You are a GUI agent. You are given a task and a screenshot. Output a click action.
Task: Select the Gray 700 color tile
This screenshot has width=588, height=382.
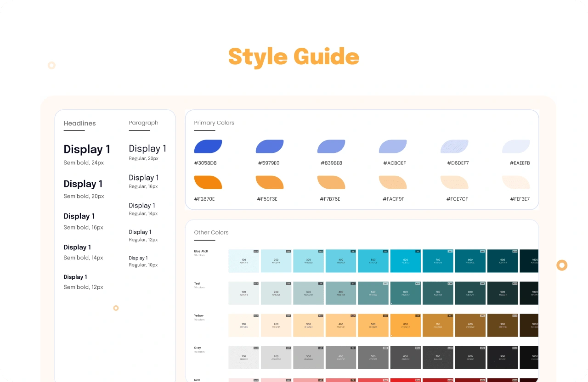(438, 357)
